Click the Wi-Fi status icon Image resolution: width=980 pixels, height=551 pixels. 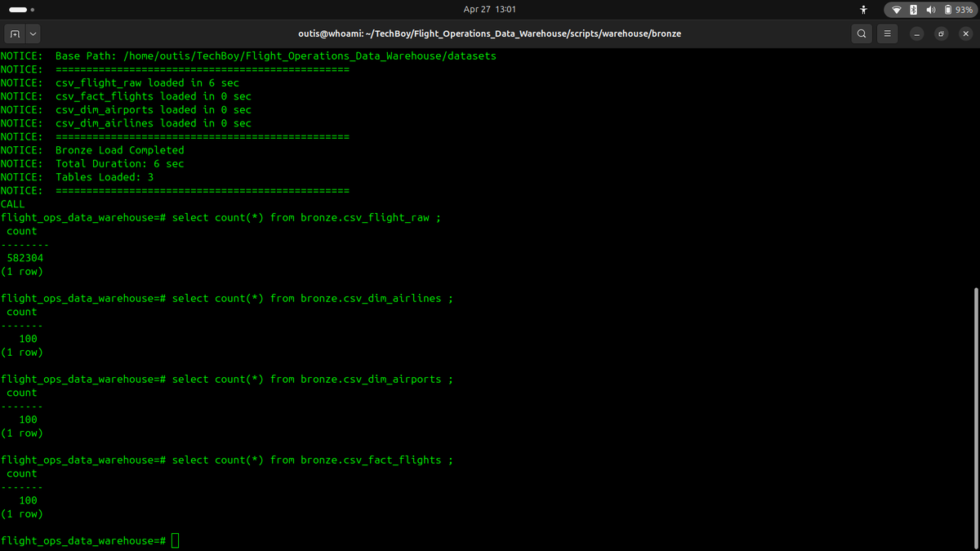(897, 10)
